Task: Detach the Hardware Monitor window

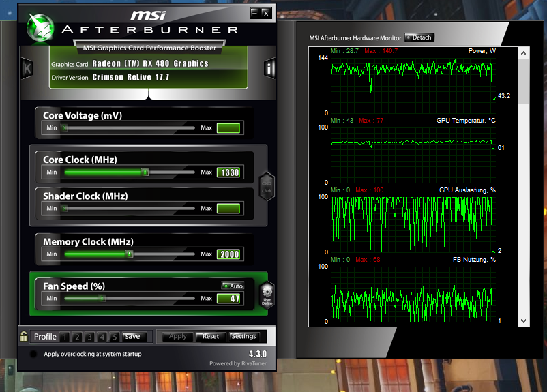Action: [x=419, y=37]
